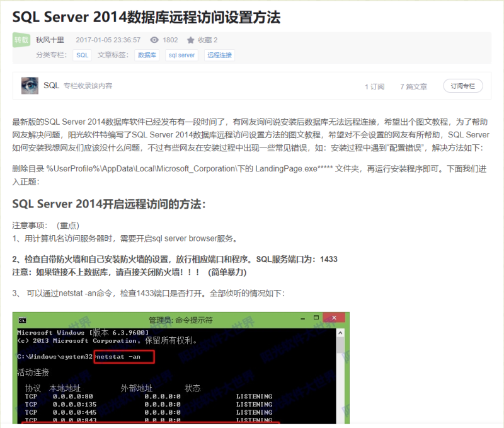Click the command prompt window icon

(x=22, y=320)
